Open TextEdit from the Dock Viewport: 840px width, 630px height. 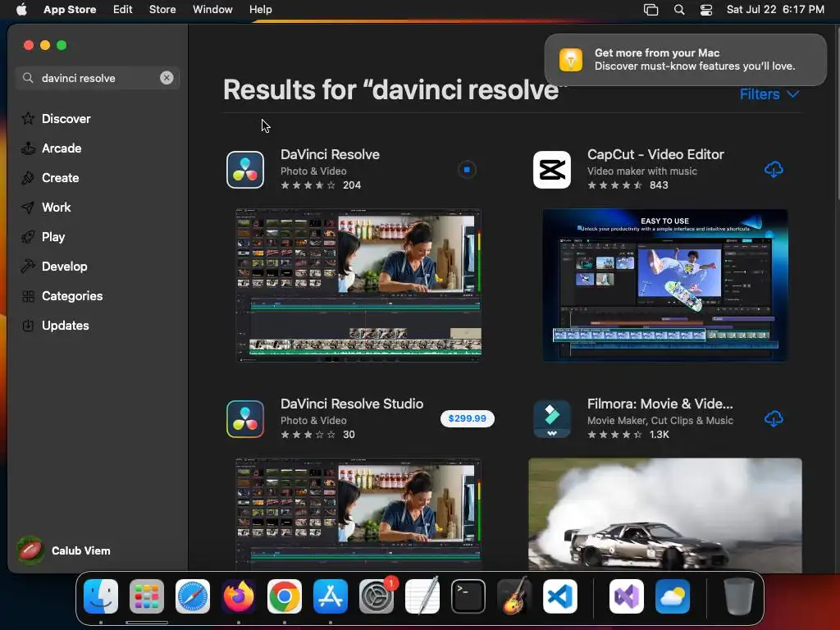[x=422, y=596]
